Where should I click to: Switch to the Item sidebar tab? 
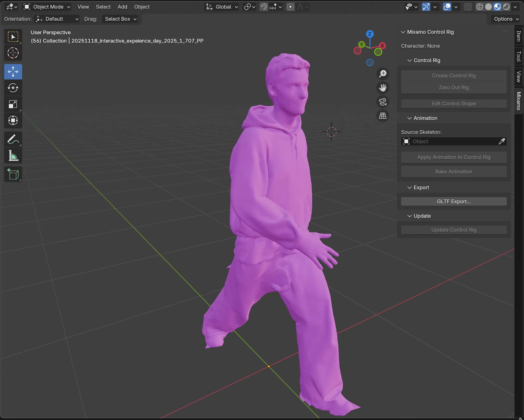pyautogui.click(x=518, y=36)
